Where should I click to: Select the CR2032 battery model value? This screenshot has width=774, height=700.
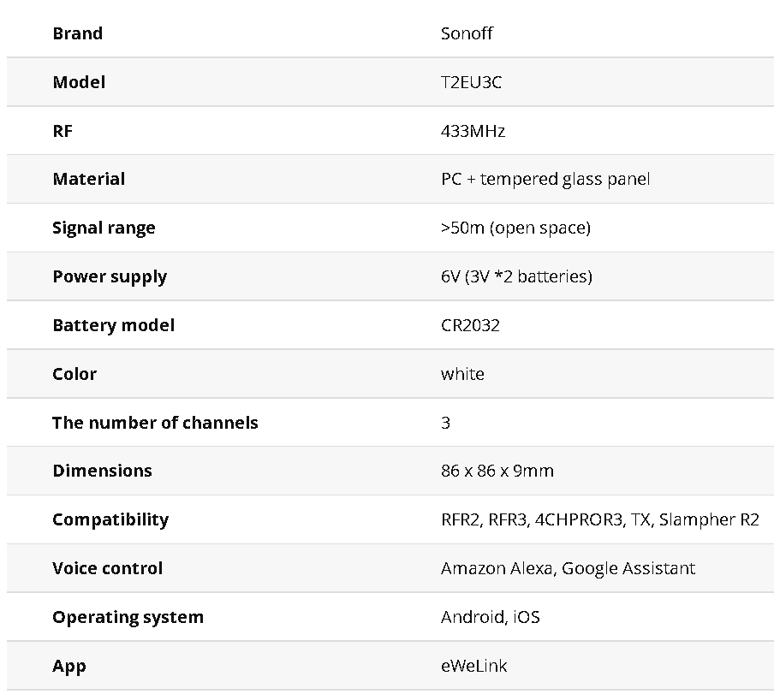click(470, 325)
